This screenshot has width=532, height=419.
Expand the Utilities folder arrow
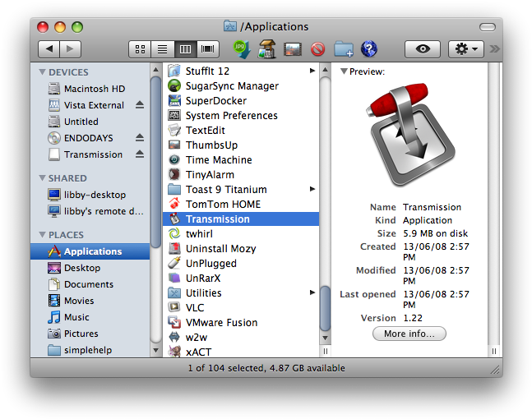click(x=312, y=292)
